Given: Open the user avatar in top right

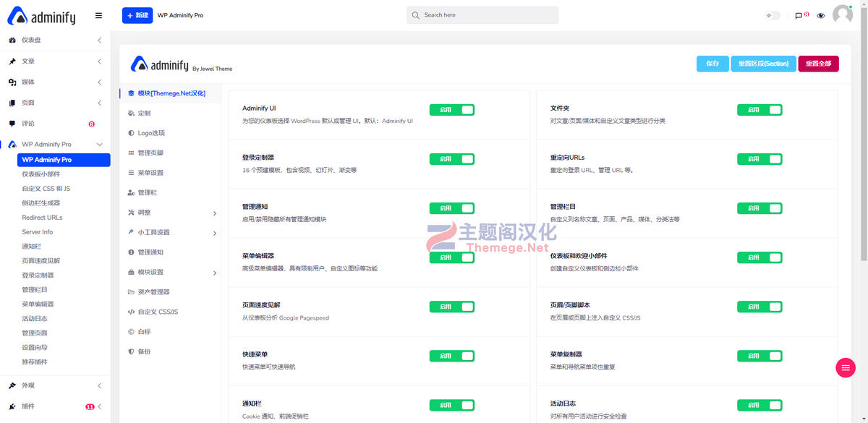Looking at the screenshot, I should pos(843,14).
